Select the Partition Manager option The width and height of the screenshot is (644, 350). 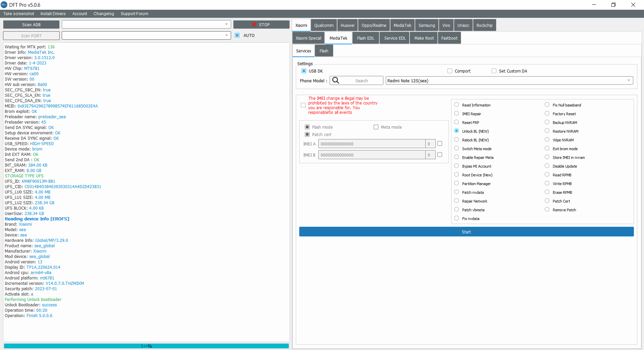pos(457,183)
